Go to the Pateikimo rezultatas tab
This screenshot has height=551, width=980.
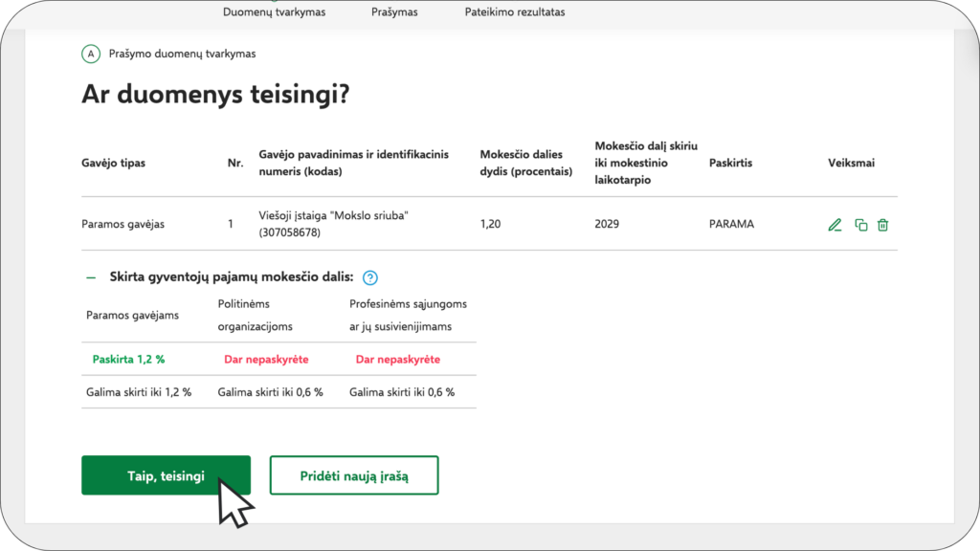pyautogui.click(x=514, y=12)
